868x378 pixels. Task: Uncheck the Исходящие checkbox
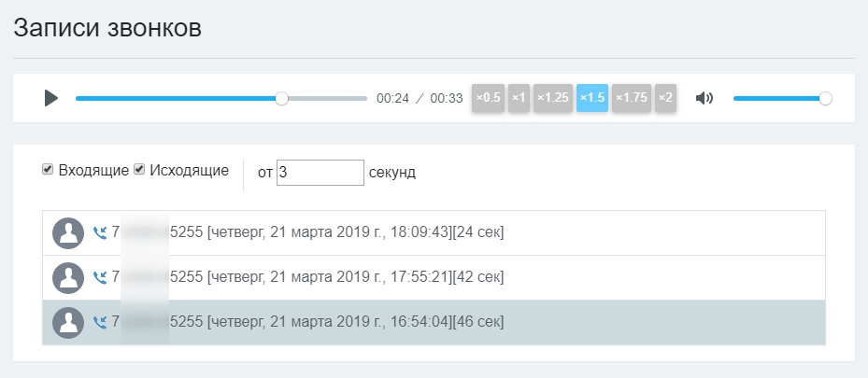[x=139, y=170]
